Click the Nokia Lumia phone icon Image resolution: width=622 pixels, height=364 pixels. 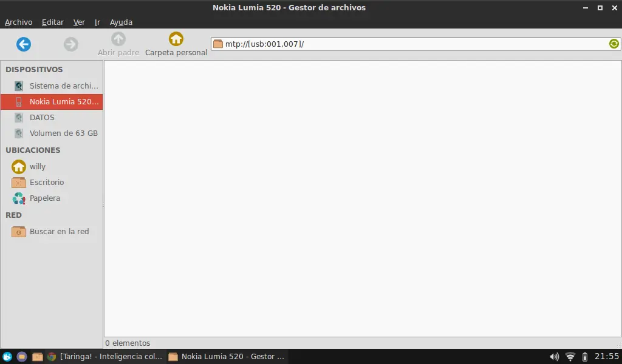click(19, 102)
